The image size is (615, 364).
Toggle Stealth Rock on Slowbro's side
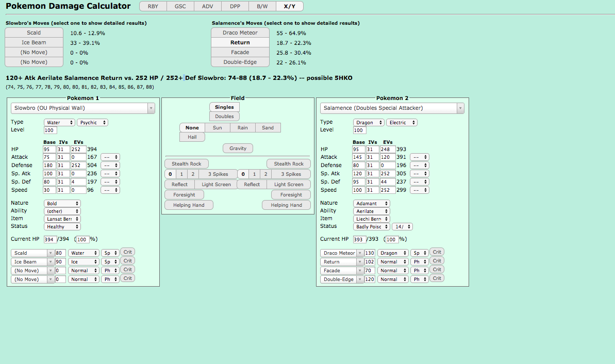[x=186, y=163]
